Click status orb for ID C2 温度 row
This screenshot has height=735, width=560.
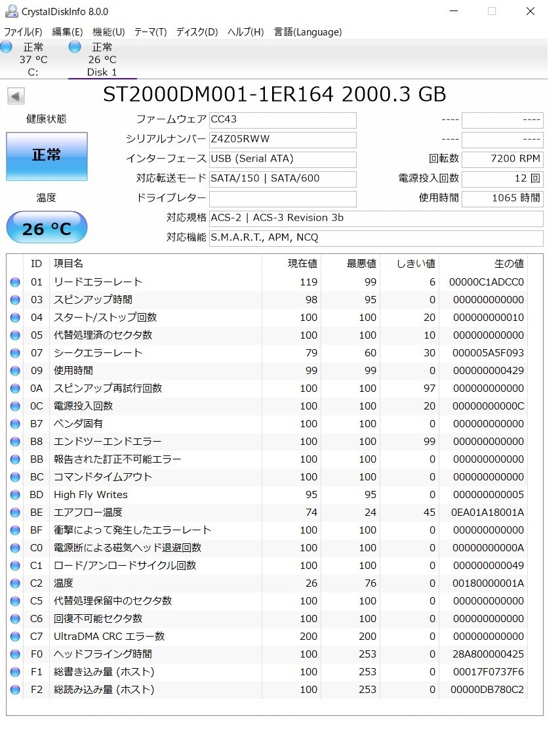point(15,583)
